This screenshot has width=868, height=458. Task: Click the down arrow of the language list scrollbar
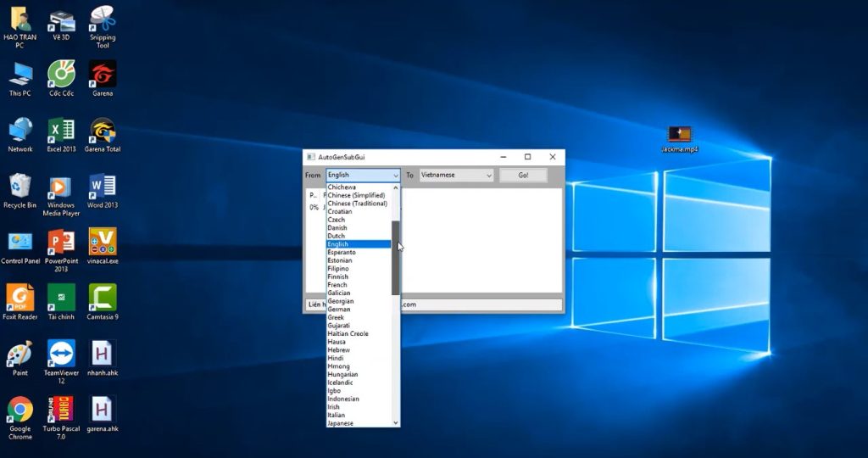(395, 422)
